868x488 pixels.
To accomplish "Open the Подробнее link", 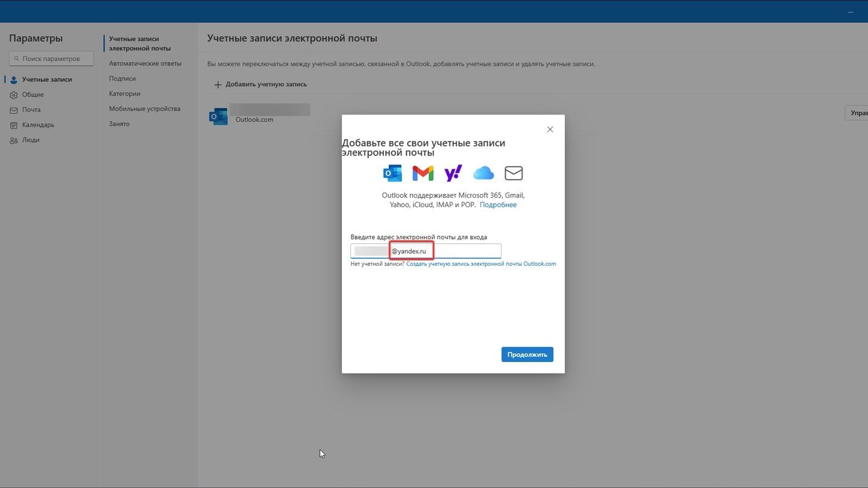I will click(498, 205).
